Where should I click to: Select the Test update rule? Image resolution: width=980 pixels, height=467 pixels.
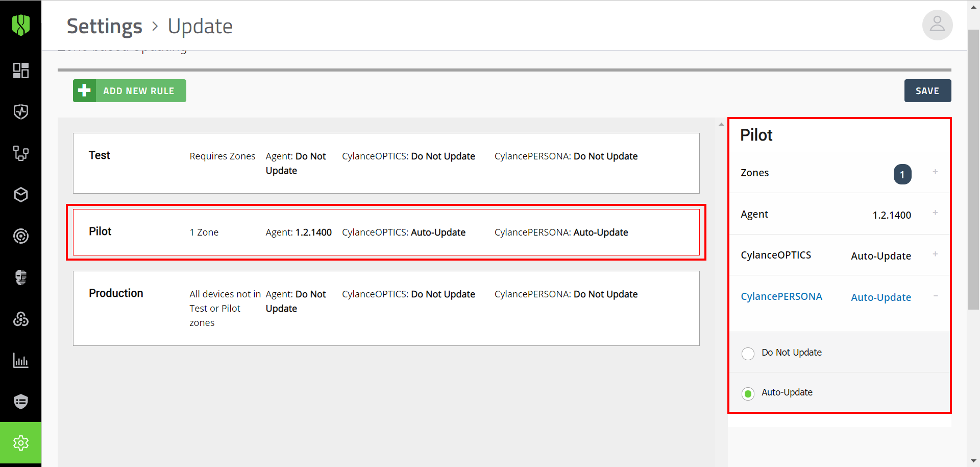click(386, 163)
